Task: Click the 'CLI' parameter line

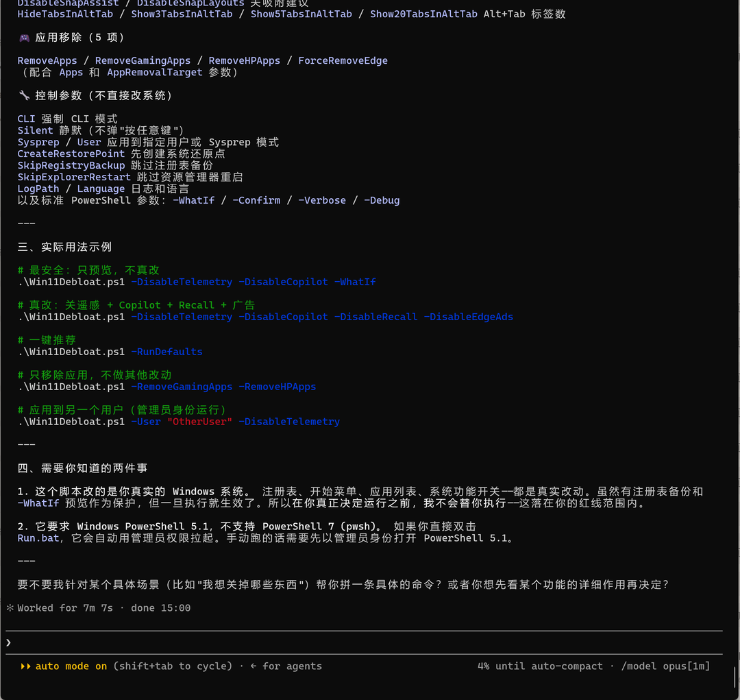Action: tap(67, 119)
